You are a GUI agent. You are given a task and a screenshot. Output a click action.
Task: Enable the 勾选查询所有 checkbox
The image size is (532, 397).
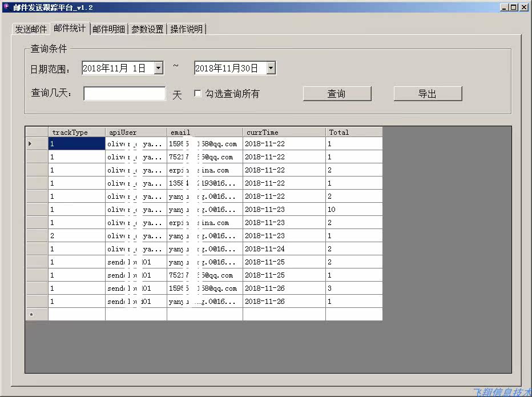tap(198, 93)
